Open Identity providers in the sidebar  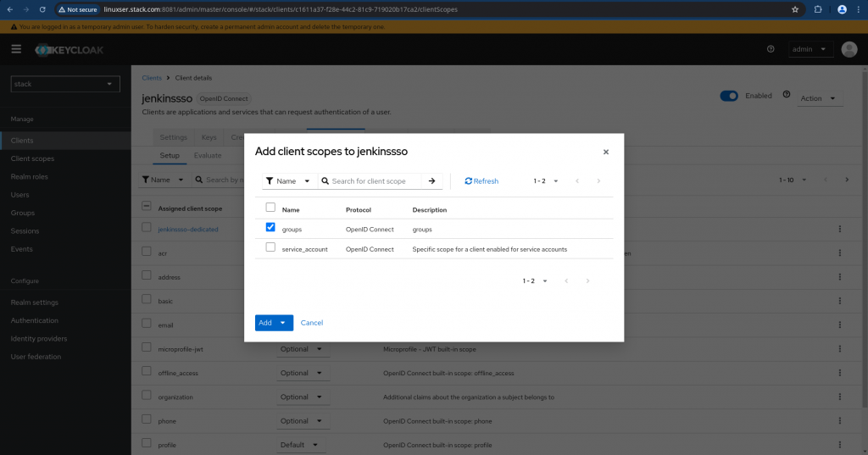click(x=65, y=339)
